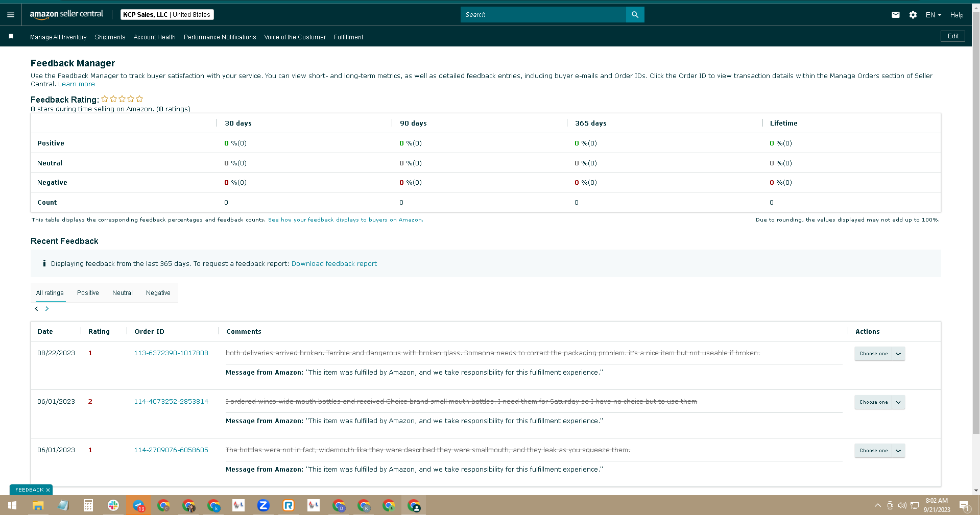The height and width of the screenshot is (515, 980).
Task: Open Voice of the Customer
Action: pyautogui.click(x=295, y=37)
